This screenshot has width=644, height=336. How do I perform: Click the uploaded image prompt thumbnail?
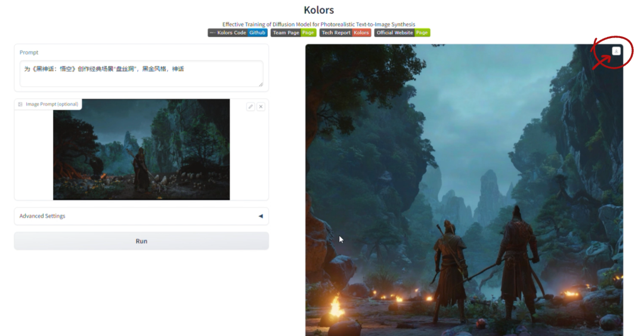[x=141, y=149]
